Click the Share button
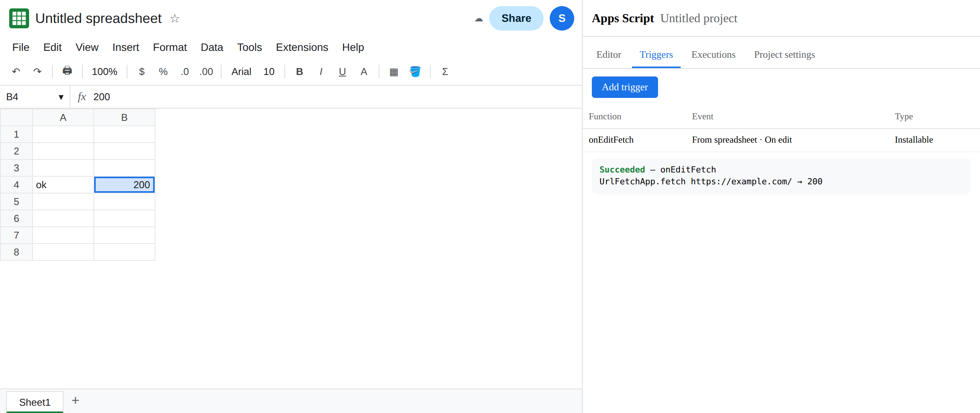The image size is (980, 413). tap(516, 18)
